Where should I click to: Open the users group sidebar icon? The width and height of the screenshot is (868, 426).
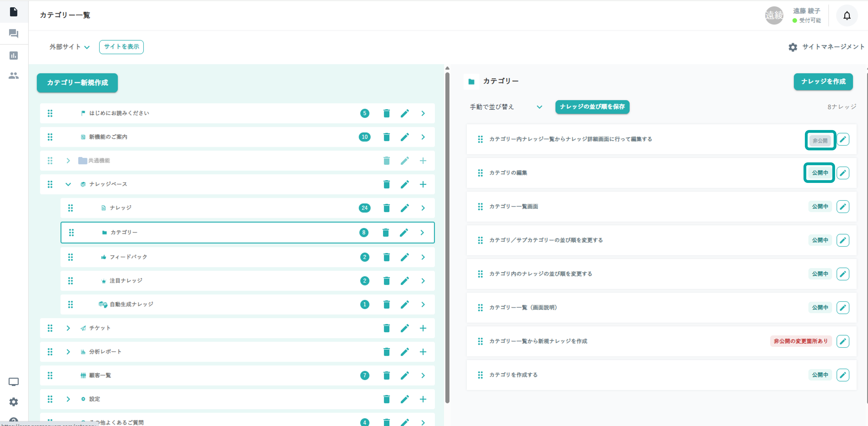coord(13,76)
